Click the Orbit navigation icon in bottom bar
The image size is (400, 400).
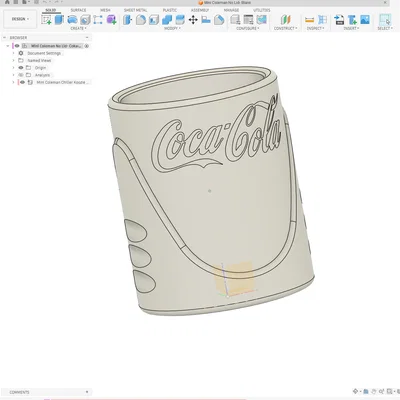point(356,391)
